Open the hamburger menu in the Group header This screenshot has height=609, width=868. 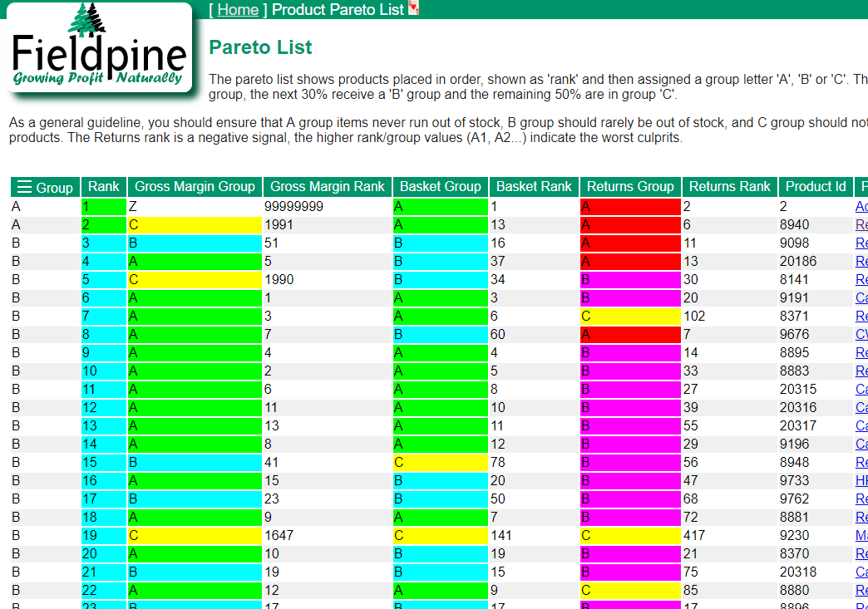24,187
